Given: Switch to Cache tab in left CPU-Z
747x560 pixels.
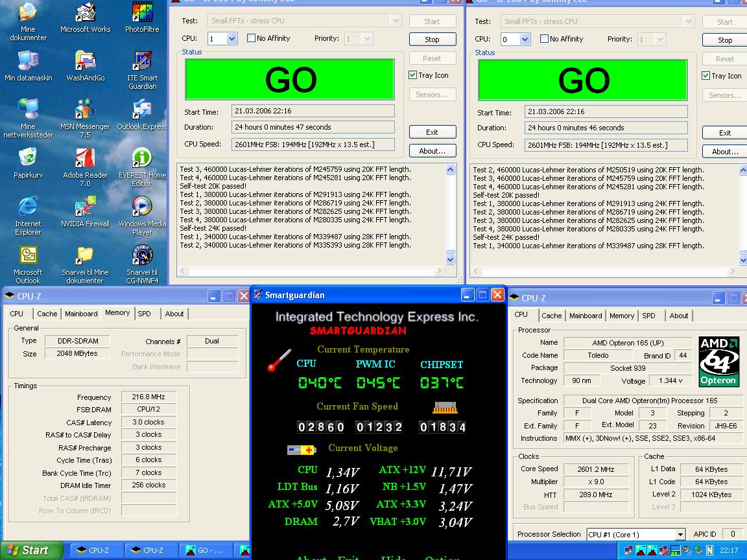Looking at the screenshot, I should tap(47, 314).
